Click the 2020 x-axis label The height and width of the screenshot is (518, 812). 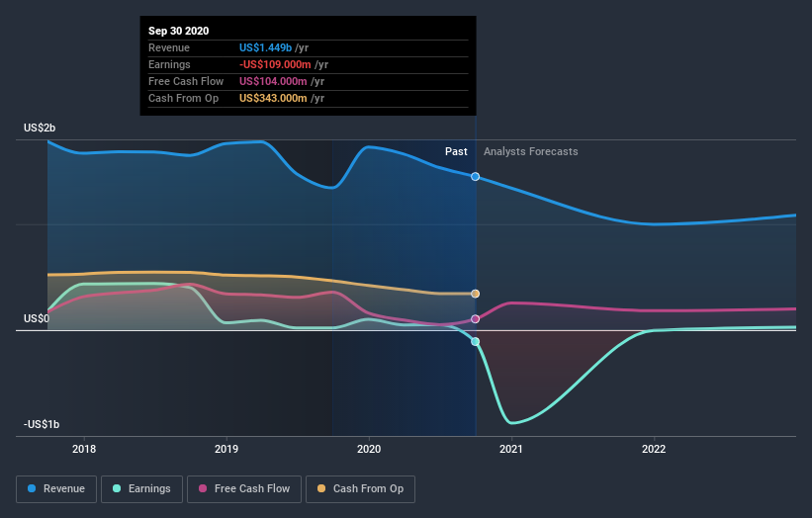tap(369, 449)
